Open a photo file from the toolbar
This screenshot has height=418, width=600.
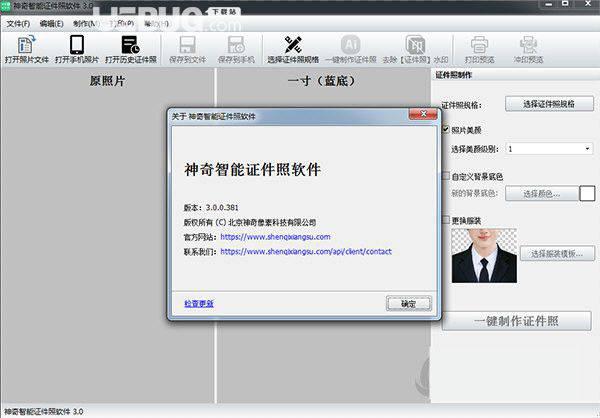pos(26,49)
